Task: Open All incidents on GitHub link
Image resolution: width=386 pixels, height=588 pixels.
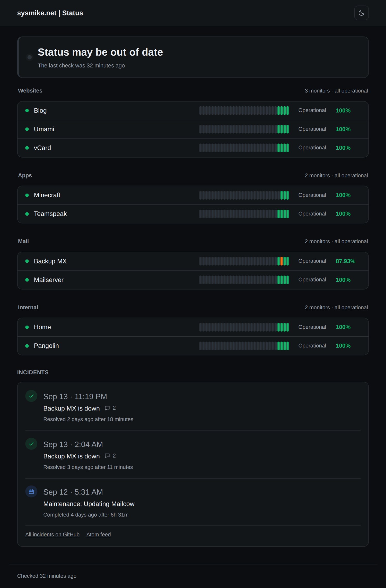Action: pyautogui.click(x=52, y=534)
